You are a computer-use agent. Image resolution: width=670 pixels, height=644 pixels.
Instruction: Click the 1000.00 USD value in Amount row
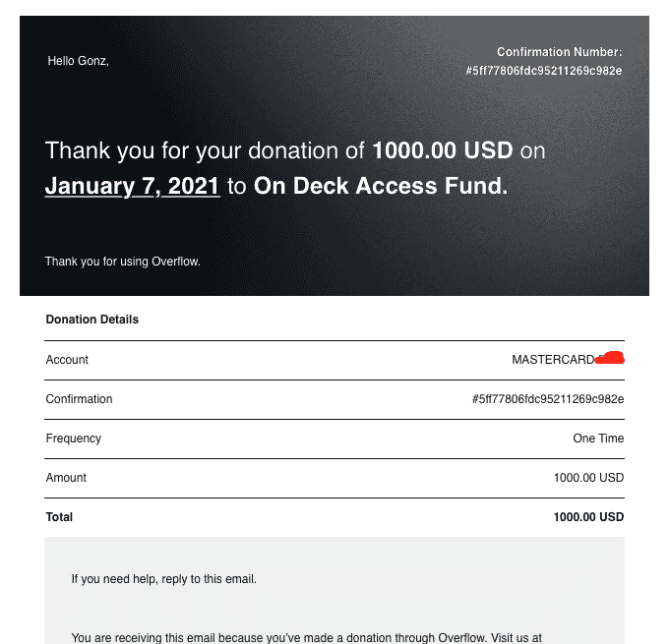tap(588, 478)
